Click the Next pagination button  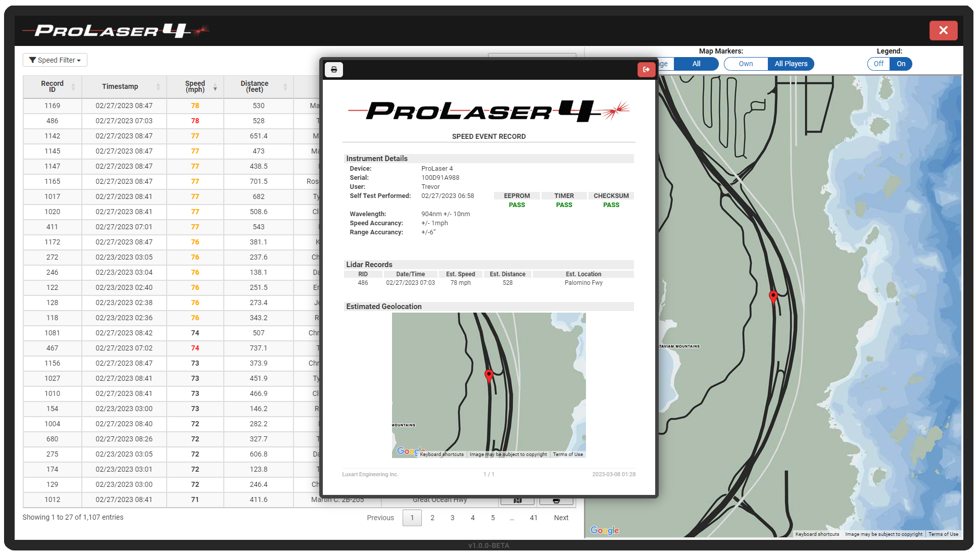tap(561, 518)
